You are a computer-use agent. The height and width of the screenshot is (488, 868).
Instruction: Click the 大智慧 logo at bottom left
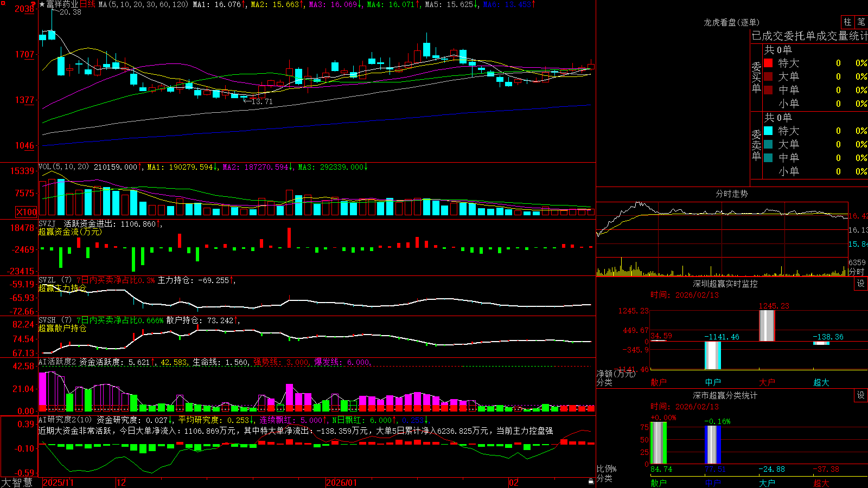click(x=17, y=483)
